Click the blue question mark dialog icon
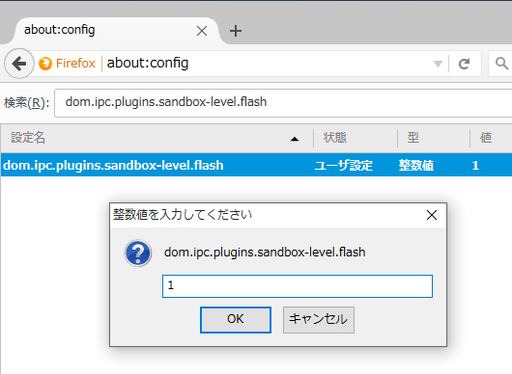Screen dimensions: 512x374 point(138,253)
